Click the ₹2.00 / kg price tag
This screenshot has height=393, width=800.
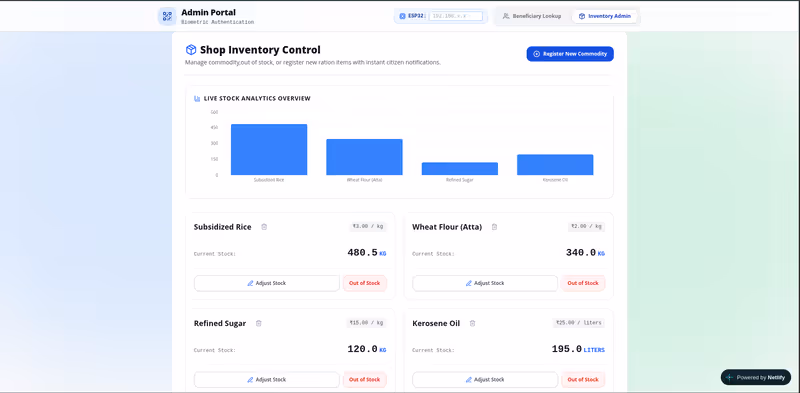click(586, 227)
